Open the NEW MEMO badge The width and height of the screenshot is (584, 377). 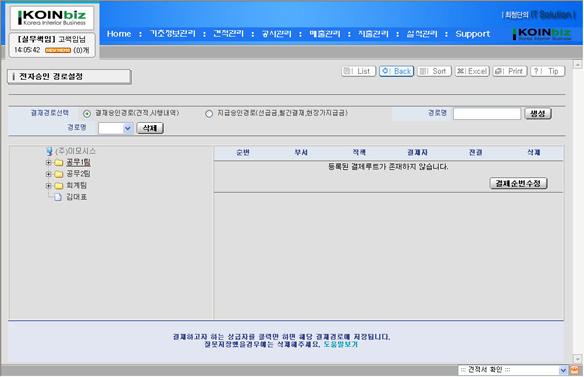coord(58,50)
